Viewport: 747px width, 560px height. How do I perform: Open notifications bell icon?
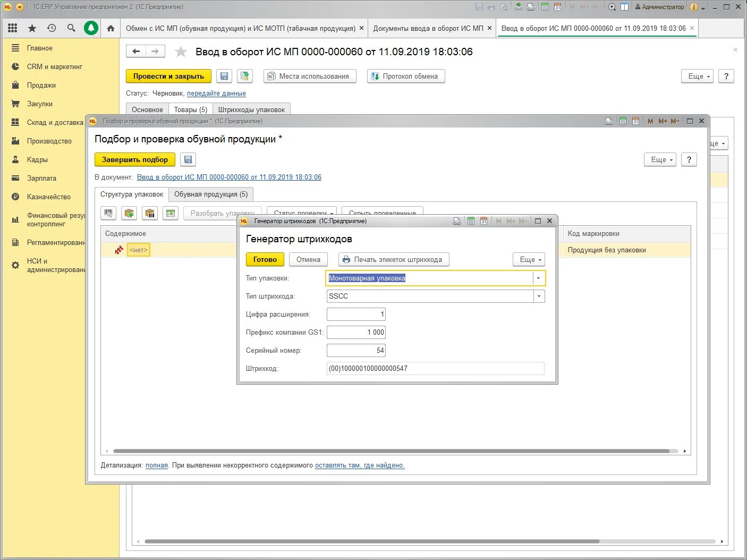click(91, 28)
